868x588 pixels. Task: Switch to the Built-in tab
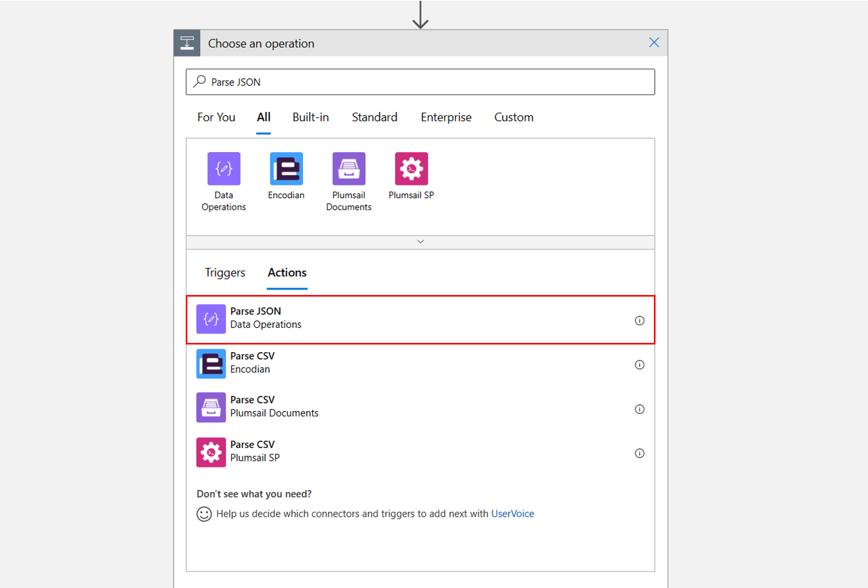pos(310,117)
